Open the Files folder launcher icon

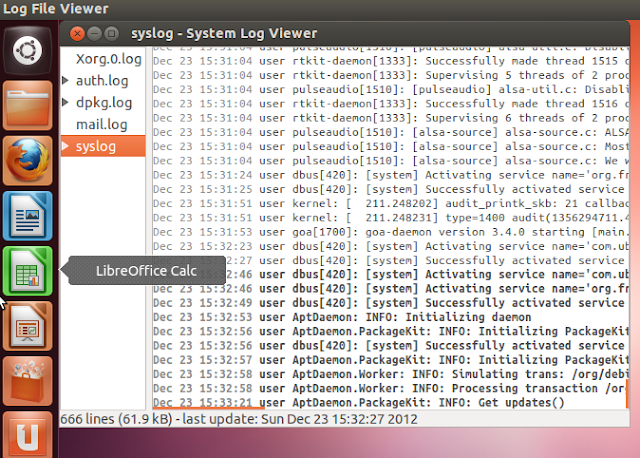tap(27, 105)
